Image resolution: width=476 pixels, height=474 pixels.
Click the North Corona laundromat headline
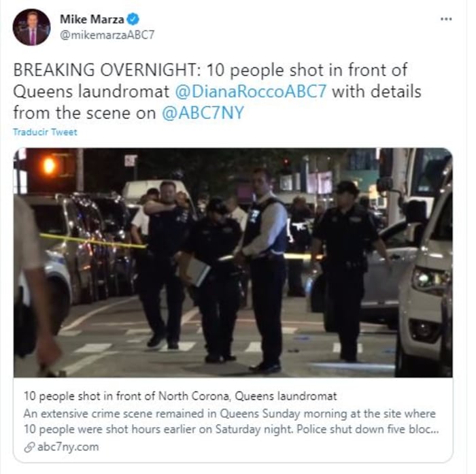(x=180, y=396)
